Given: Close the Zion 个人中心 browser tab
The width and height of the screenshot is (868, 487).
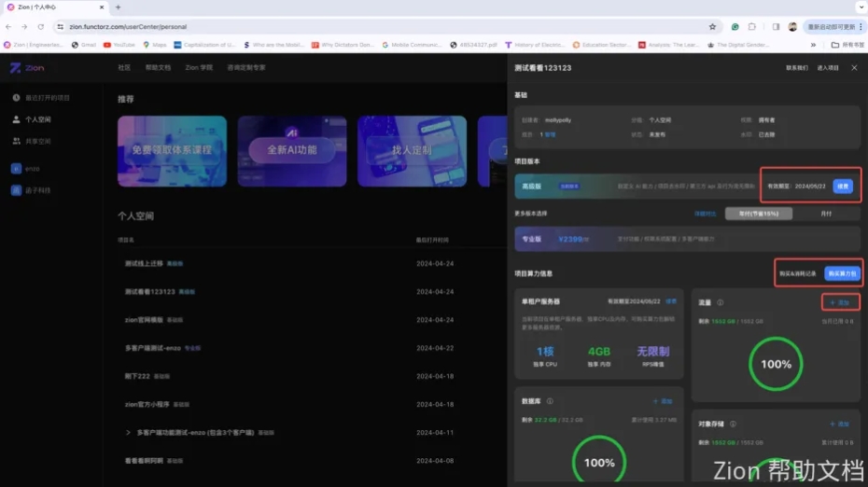Looking at the screenshot, I should point(102,7).
